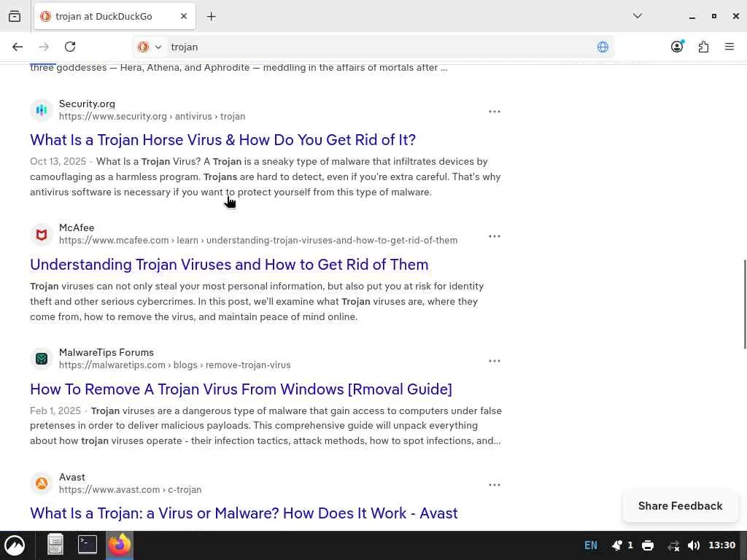Click the 'McAfee' site name
This screenshot has height=560, width=747.
coord(77,227)
